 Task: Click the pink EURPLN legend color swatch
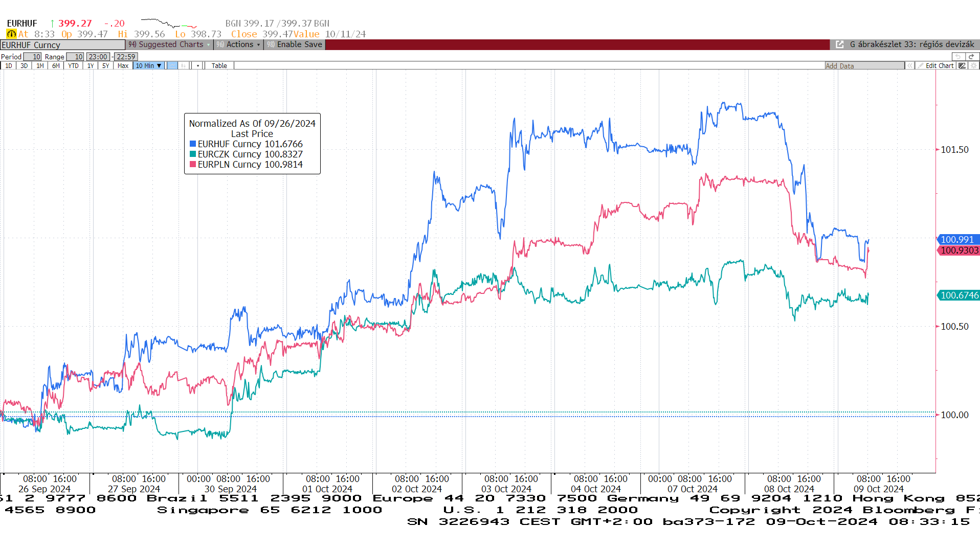point(193,164)
